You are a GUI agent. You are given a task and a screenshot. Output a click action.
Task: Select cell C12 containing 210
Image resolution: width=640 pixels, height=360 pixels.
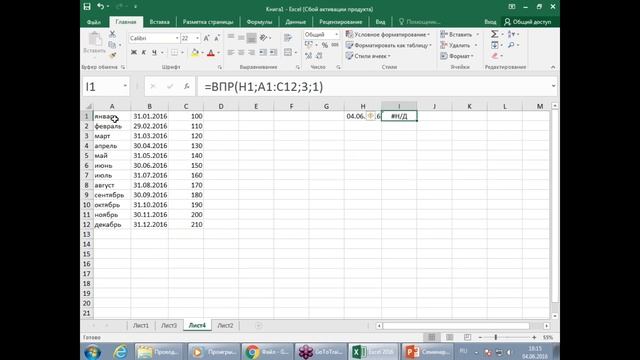(x=186, y=224)
